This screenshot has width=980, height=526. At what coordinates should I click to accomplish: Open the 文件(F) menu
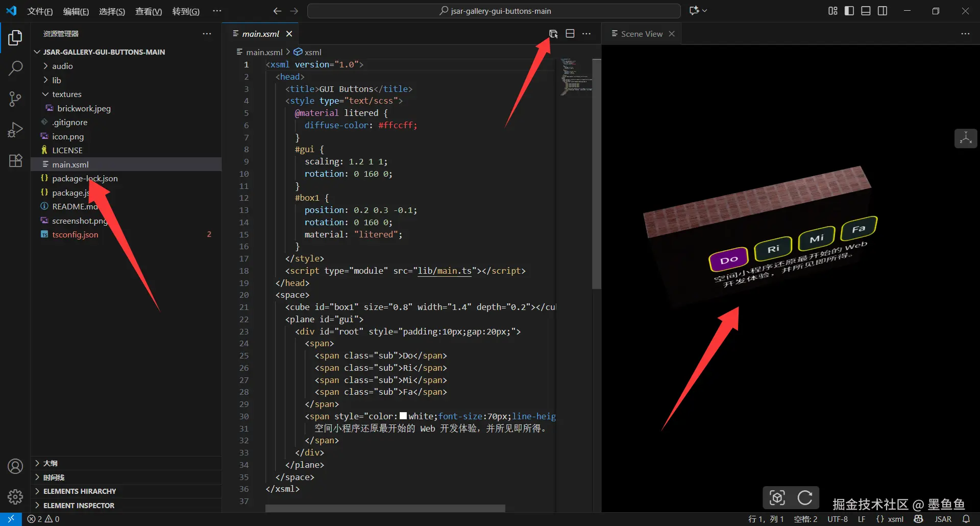(40, 11)
